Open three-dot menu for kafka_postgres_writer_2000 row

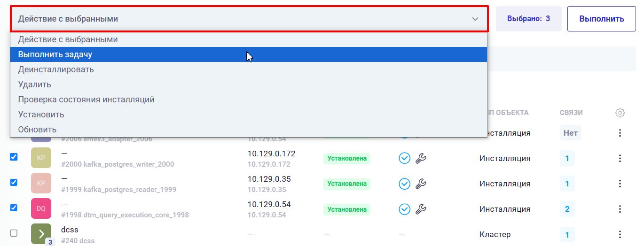click(x=620, y=158)
